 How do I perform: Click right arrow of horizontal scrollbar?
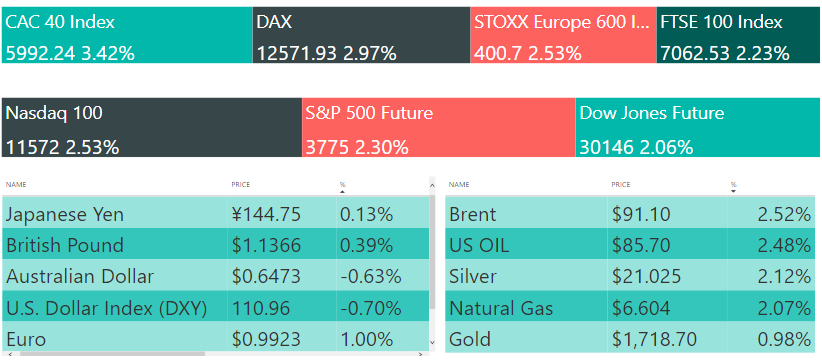click(421, 355)
